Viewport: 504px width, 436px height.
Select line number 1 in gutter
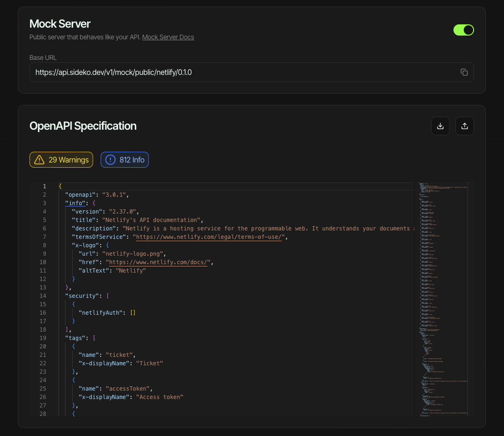click(44, 186)
